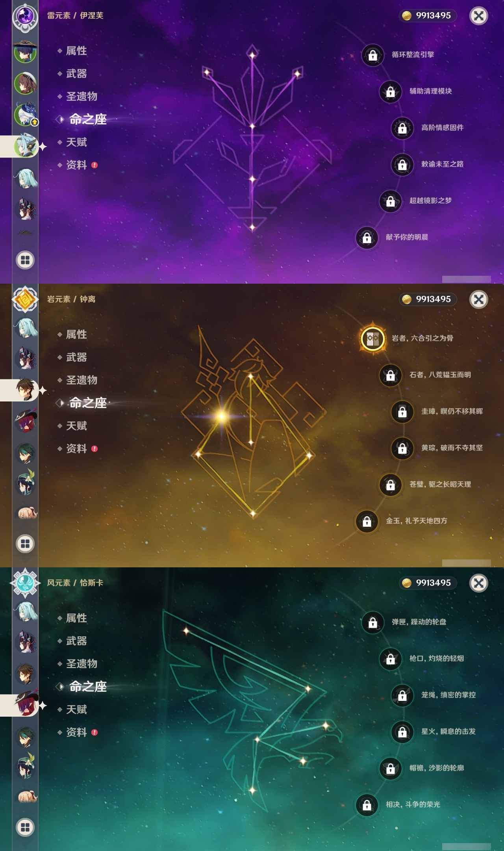Click the glowing golden star in 钟离 constellation
This screenshot has width=504, height=851.
point(222,416)
